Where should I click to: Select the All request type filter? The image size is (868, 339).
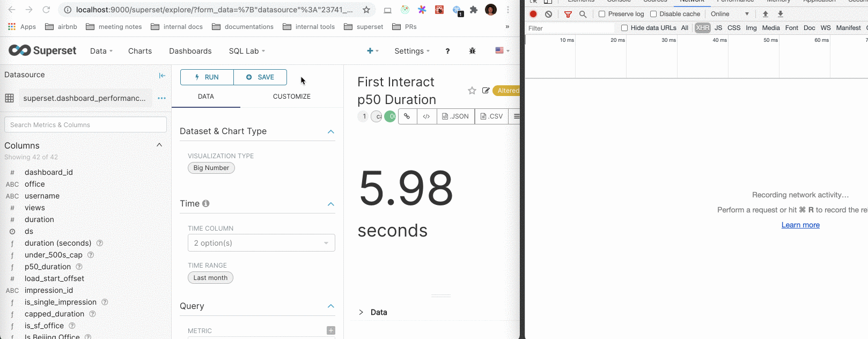pos(685,28)
